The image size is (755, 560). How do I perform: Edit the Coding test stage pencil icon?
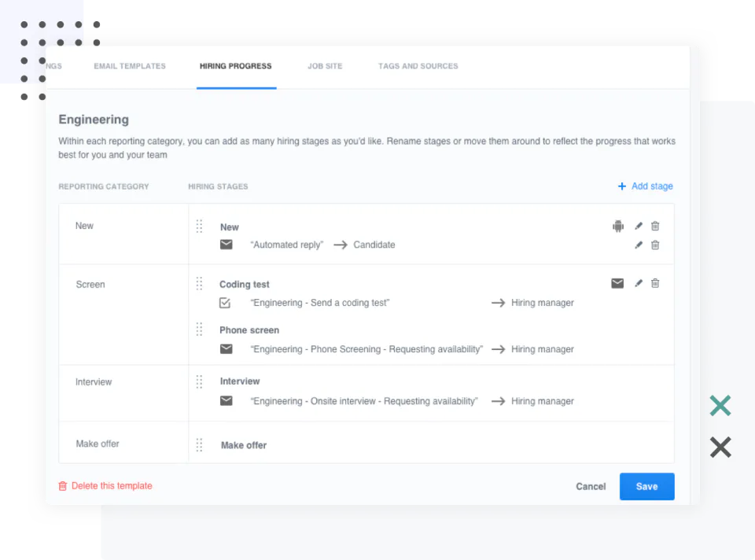click(x=639, y=283)
